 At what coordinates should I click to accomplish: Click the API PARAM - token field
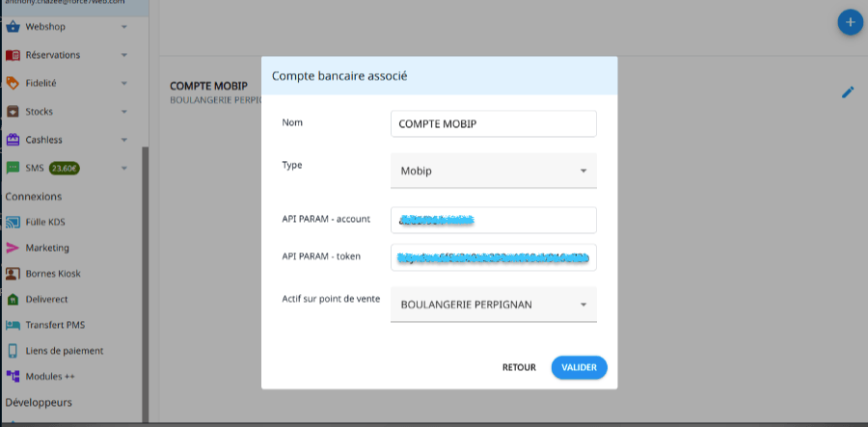click(493, 257)
